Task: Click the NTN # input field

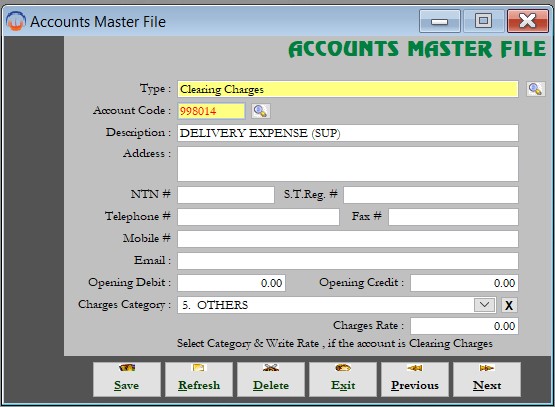Action: click(226, 195)
